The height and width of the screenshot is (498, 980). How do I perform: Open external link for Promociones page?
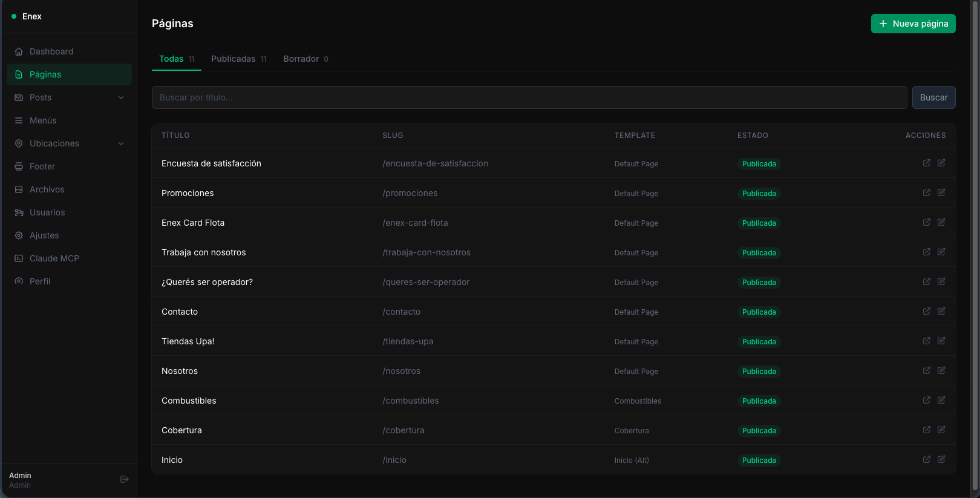tap(926, 192)
